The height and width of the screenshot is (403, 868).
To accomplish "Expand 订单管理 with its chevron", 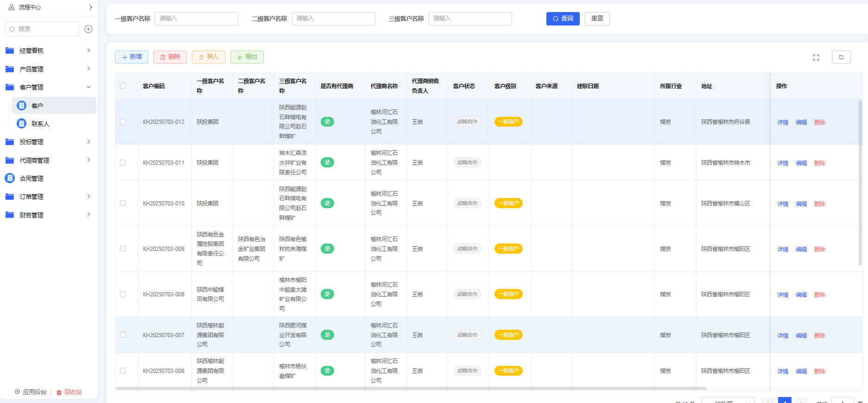I will [89, 196].
